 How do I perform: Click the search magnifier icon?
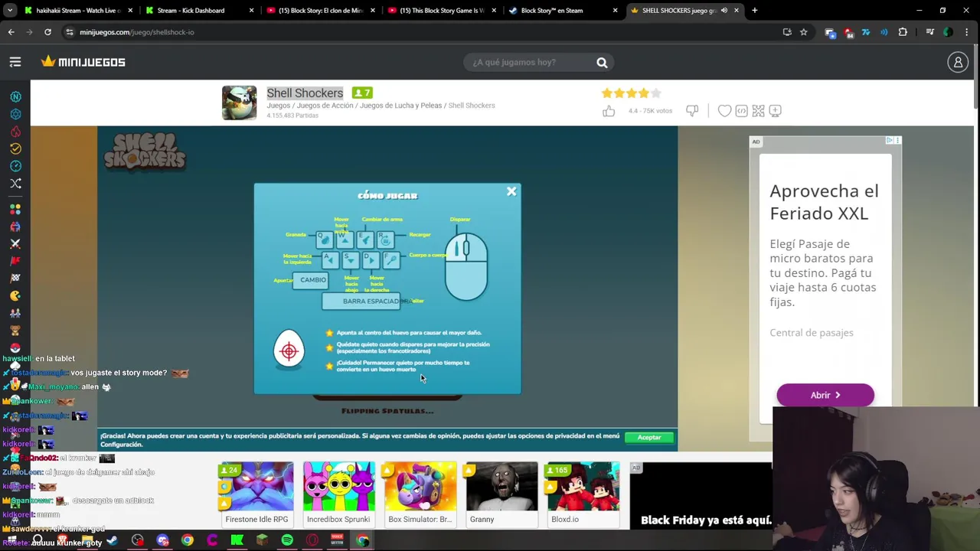tap(602, 63)
